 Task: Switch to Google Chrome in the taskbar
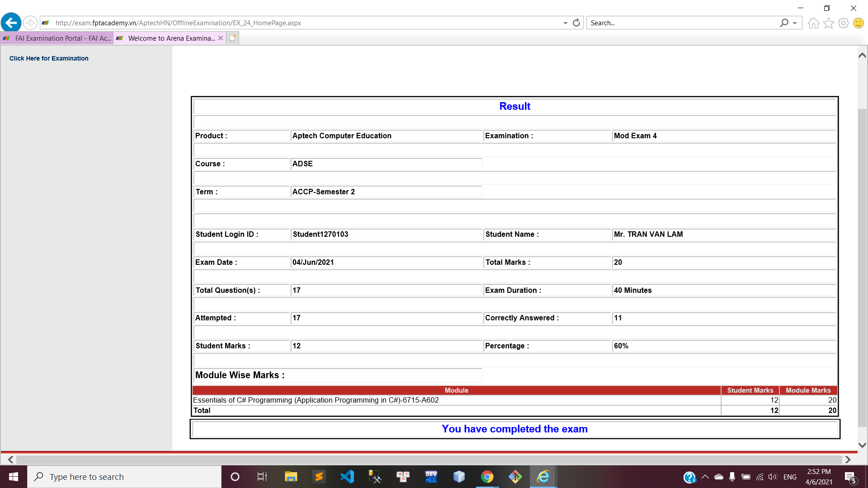click(487, 477)
